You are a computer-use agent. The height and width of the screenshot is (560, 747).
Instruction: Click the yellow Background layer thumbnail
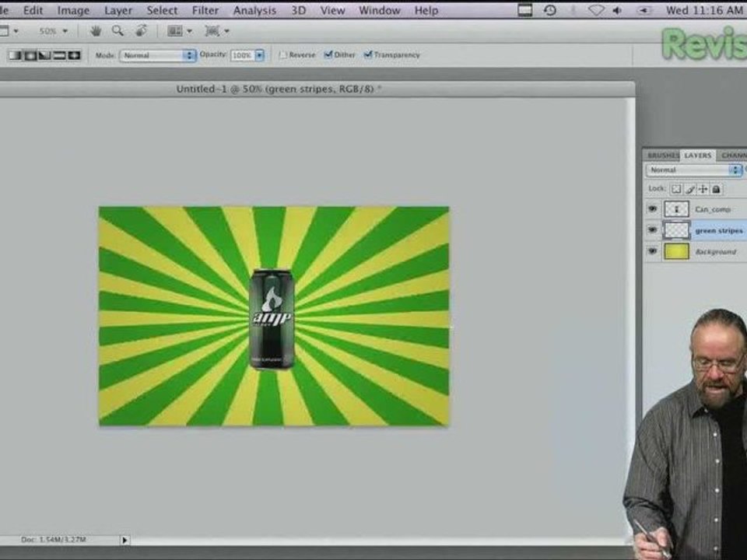point(676,251)
